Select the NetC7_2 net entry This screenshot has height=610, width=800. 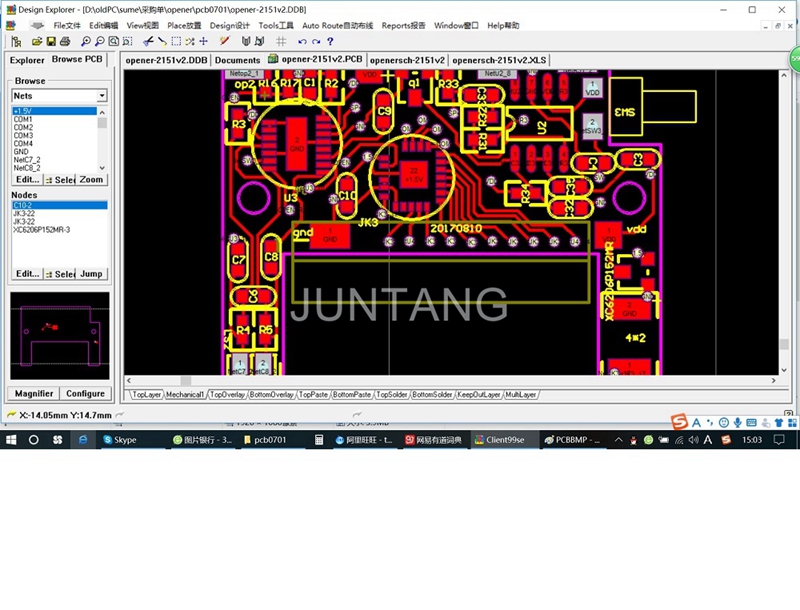pyautogui.click(x=27, y=160)
